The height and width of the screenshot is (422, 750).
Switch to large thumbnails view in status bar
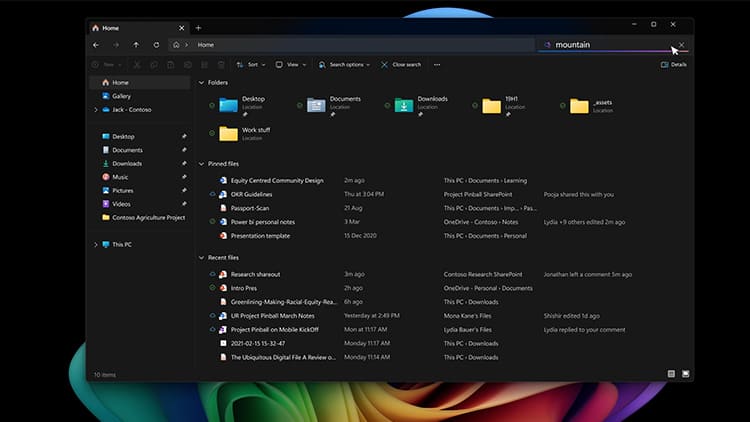[686, 374]
